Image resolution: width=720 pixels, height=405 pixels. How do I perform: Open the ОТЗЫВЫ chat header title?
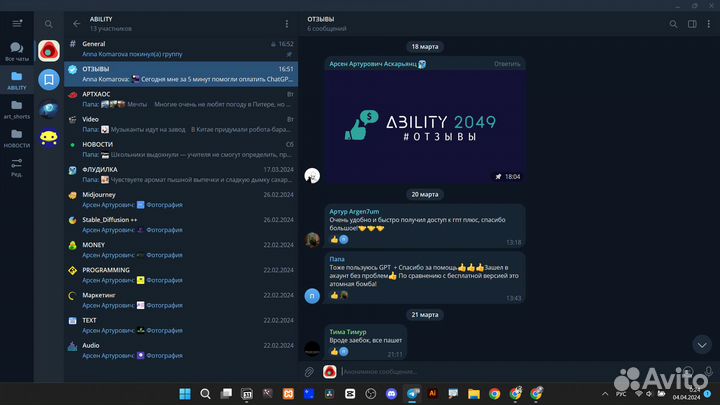(x=321, y=19)
